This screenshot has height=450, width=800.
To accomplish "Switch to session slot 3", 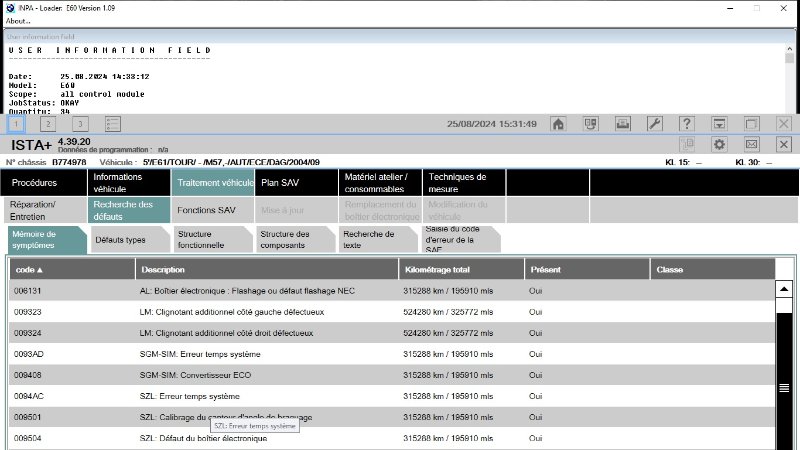I will click(x=80, y=124).
